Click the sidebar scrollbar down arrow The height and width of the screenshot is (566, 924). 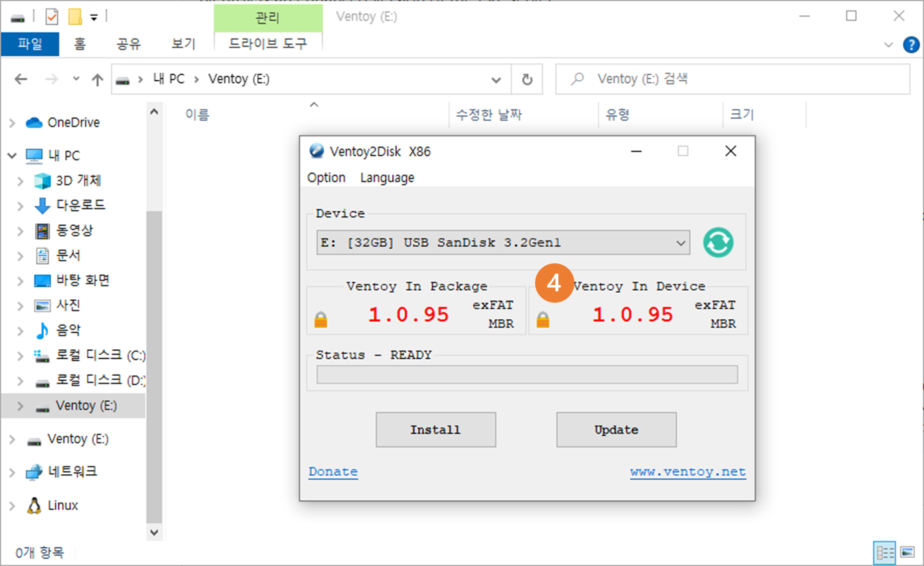click(154, 533)
